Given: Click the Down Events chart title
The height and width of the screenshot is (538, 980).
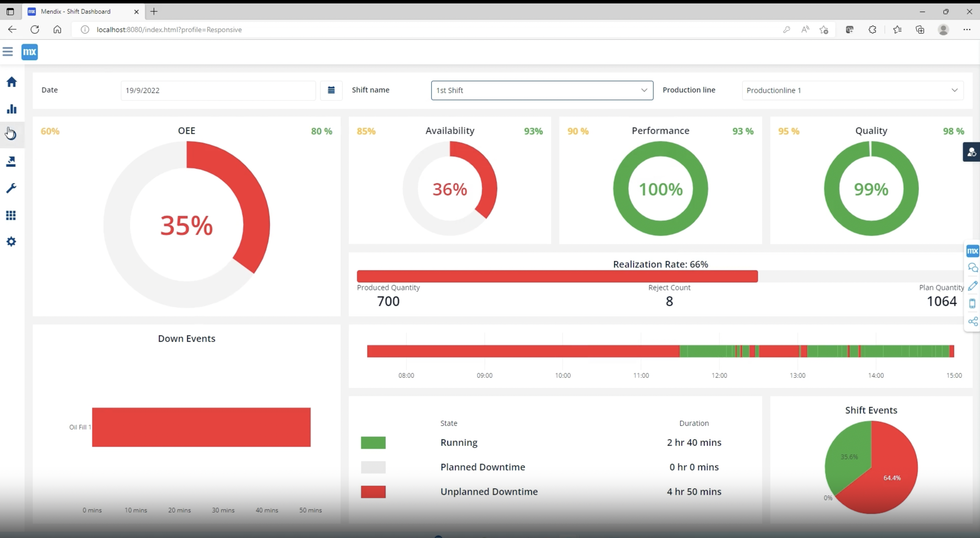Looking at the screenshot, I should tap(186, 338).
